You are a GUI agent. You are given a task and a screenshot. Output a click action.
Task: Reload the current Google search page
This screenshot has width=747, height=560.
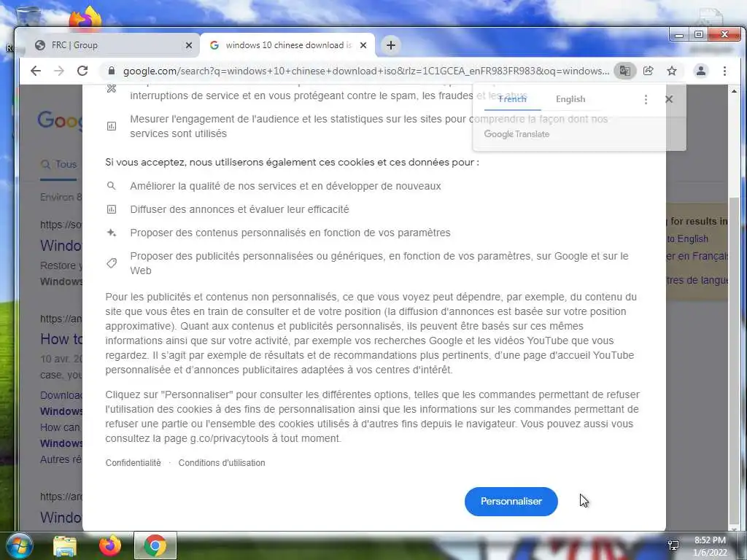82,71
